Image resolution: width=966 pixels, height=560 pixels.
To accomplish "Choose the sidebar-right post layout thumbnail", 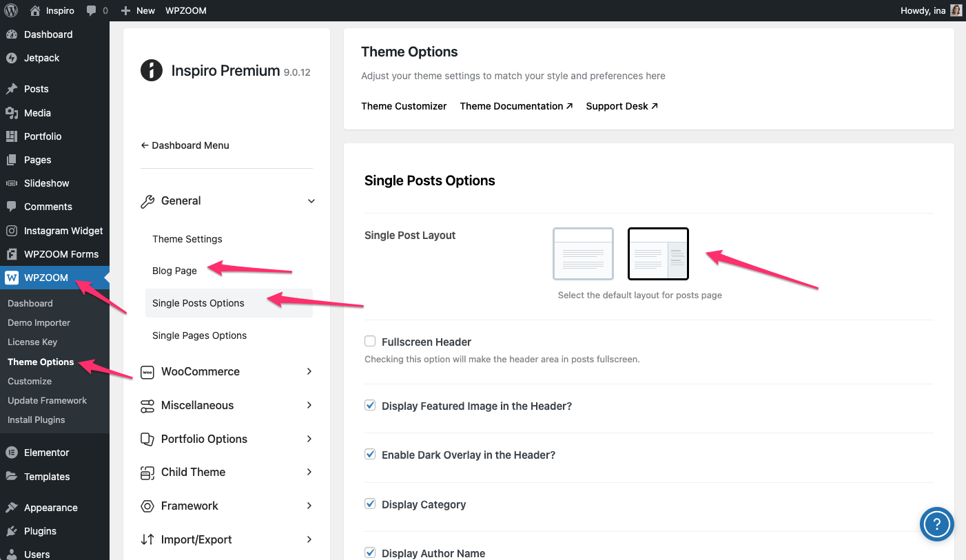I will [658, 253].
